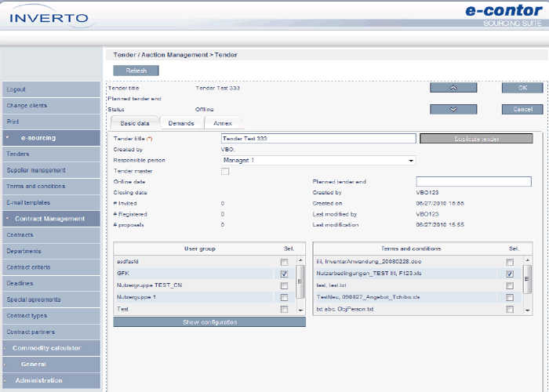Viewport: 549px width, 392px height.
Task: Switch to the Annex tab
Action: click(223, 123)
